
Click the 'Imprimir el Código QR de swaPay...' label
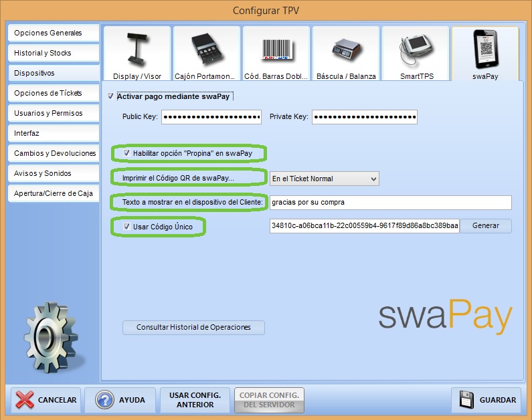pos(178,178)
